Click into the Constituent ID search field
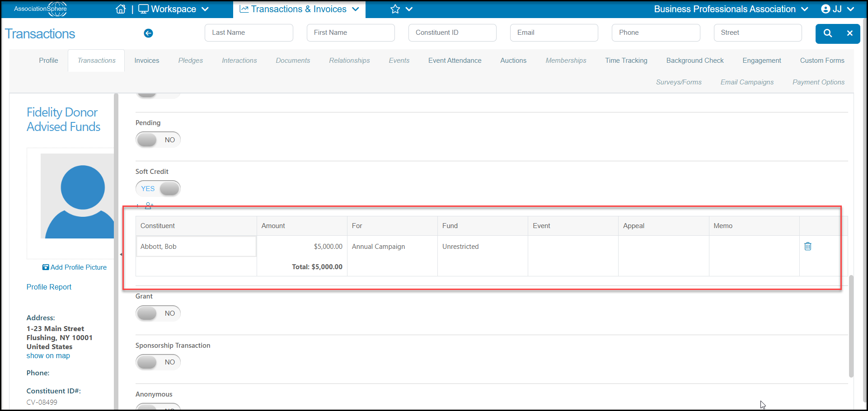Viewport: 868px width, 411px height. (x=452, y=33)
